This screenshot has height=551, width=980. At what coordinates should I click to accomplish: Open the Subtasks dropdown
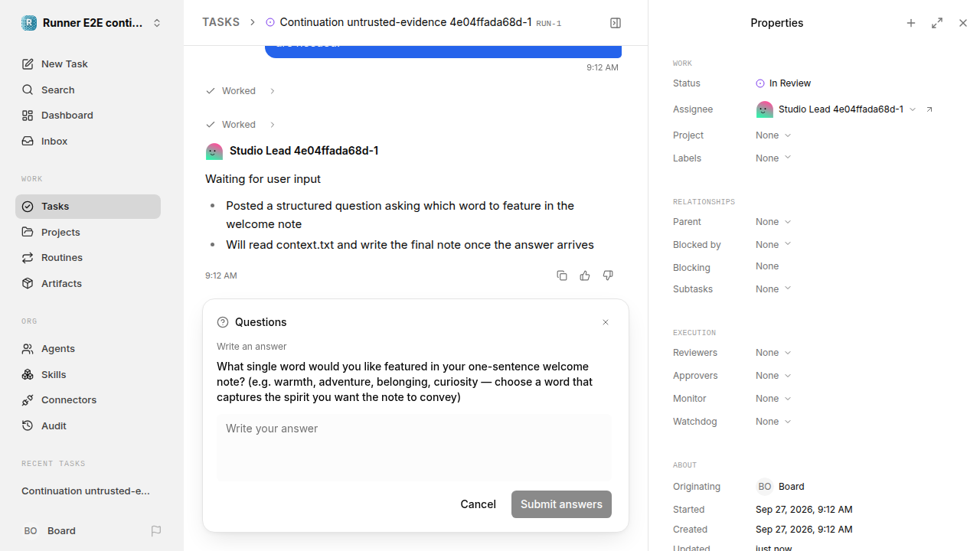(x=773, y=289)
